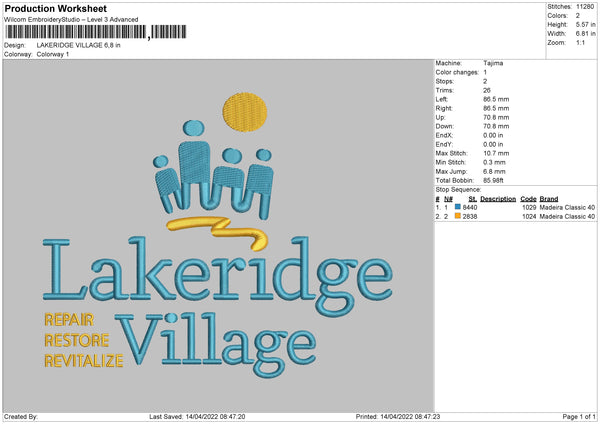Click 'Wilcom EmbroideryStudio – Level 3 Advanced' text
600x424 pixels.
(71, 20)
